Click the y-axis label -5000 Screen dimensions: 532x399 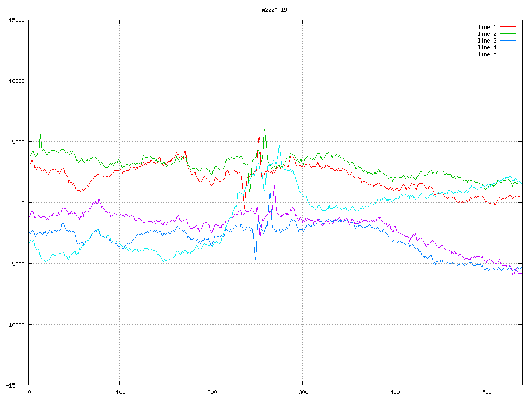coord(17,263)
